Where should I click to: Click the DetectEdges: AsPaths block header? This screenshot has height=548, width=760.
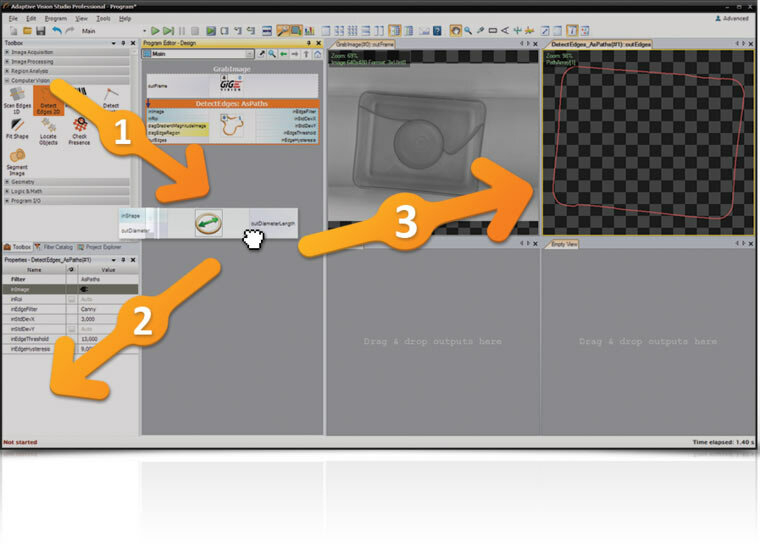(232, 104)
